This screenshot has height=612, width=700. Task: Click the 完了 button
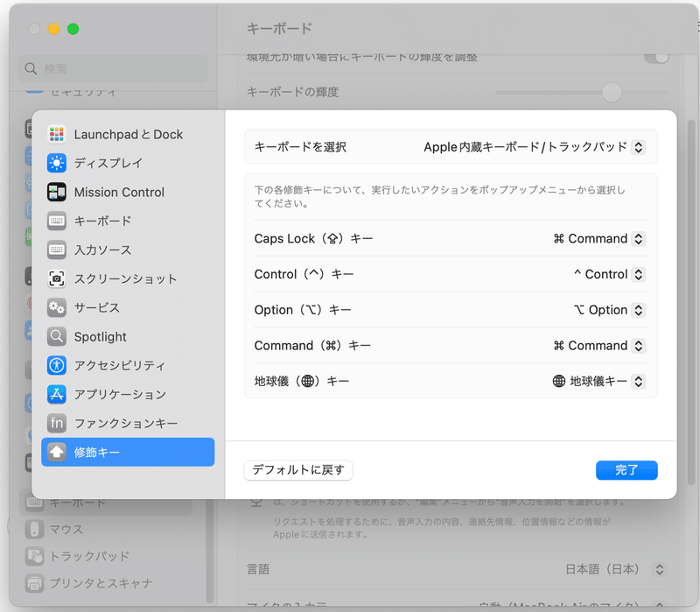[626, 470]
